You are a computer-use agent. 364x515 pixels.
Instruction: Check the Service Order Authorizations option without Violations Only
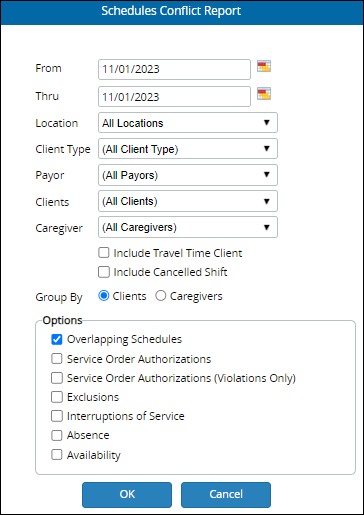57,359
